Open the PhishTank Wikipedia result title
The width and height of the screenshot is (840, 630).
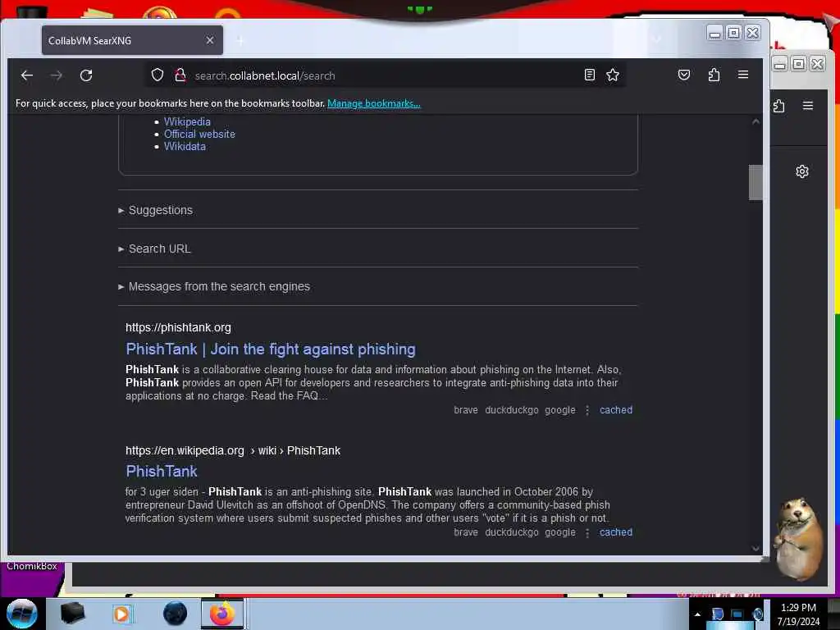162,472
